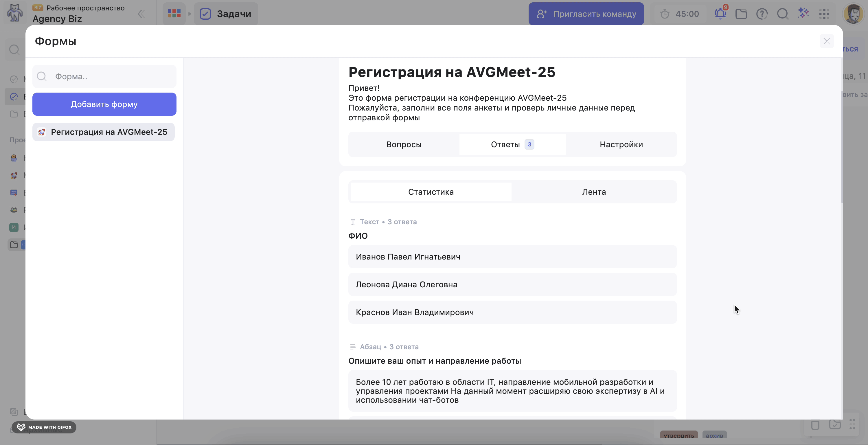Switch to the Вопросы tab
The width and height of the screenshot is (868, 445).
click(404, 144)
